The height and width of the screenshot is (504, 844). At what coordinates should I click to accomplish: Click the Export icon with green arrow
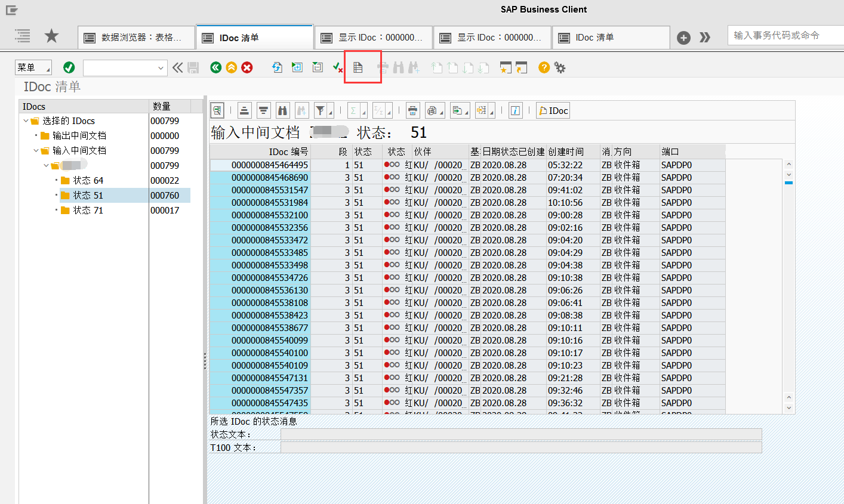click(x=457, y=110)
